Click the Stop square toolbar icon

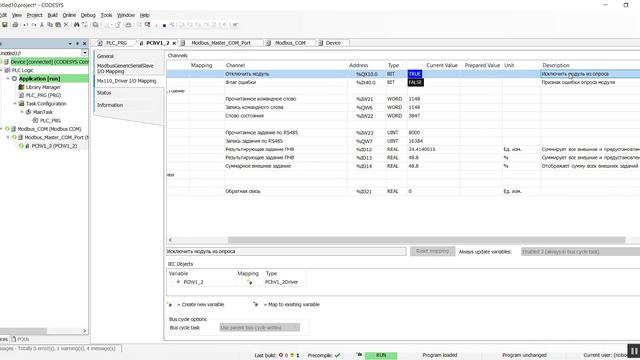pyautogui.click(x=164, y=25)
